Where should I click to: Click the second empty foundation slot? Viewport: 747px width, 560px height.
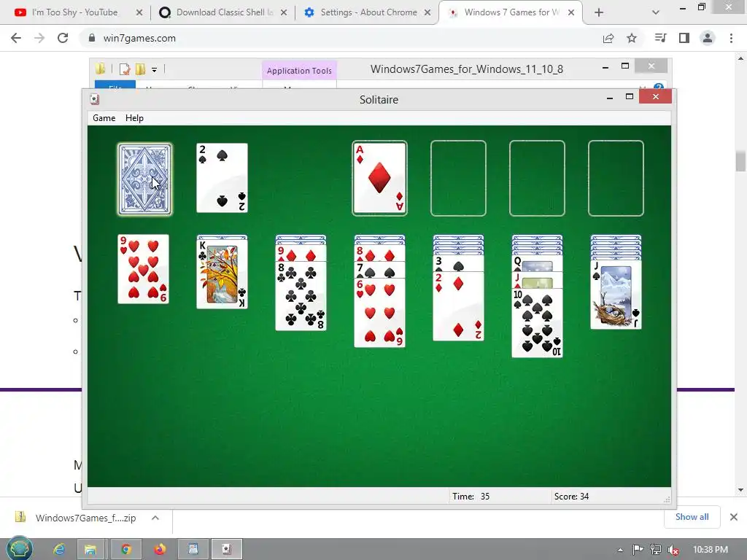point(458,178)
